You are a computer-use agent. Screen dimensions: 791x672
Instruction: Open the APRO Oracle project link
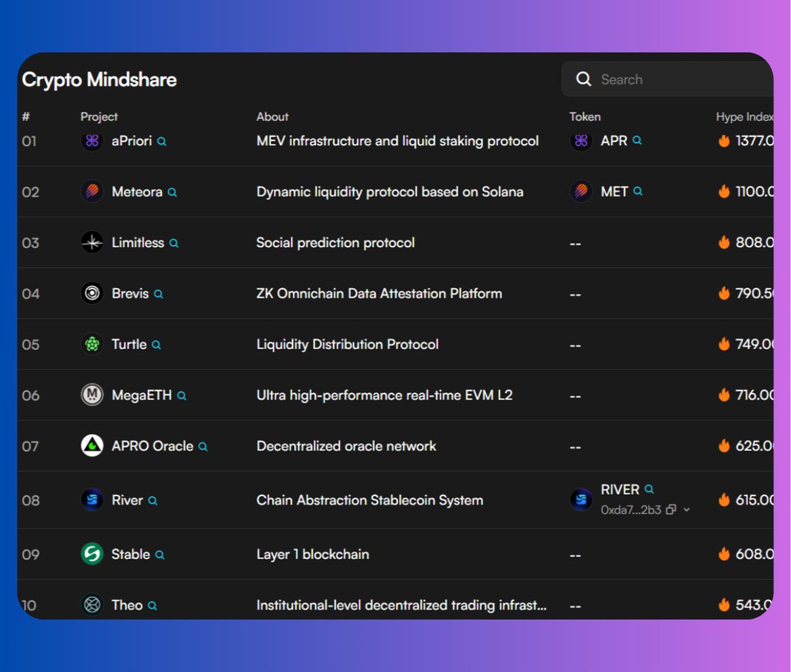click(x=152, y=446)
